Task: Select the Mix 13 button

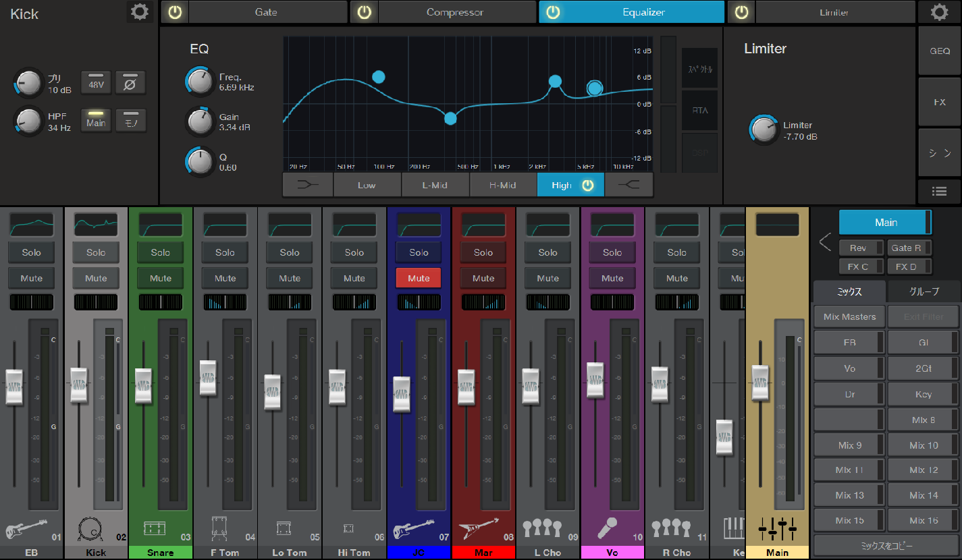Action: 849,495
